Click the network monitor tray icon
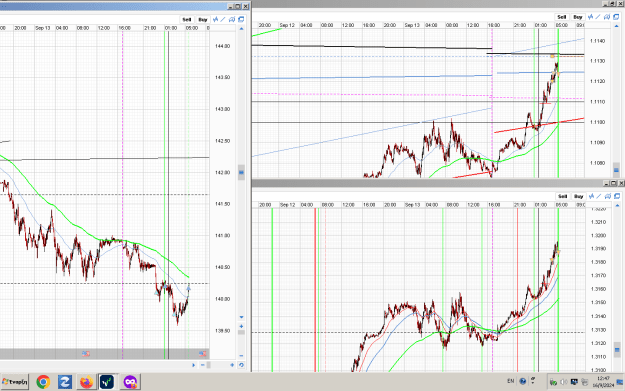The image size is (625, 391). coord(574,382)
